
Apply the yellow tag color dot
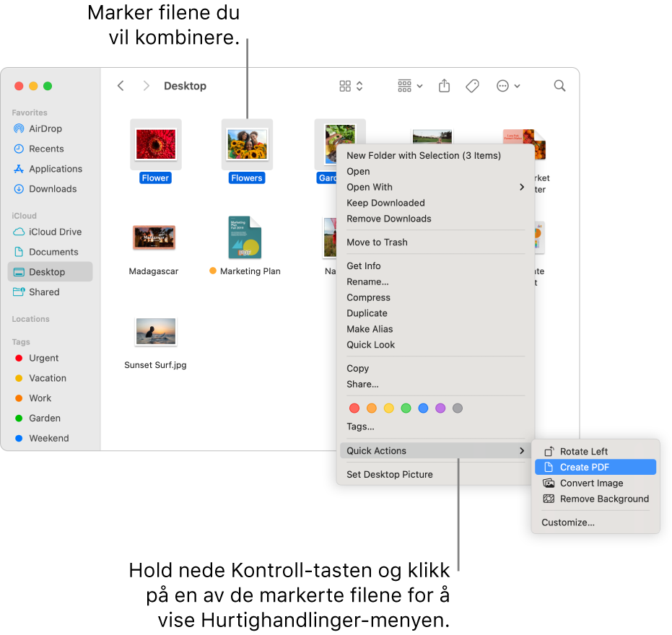click(389, 408)
